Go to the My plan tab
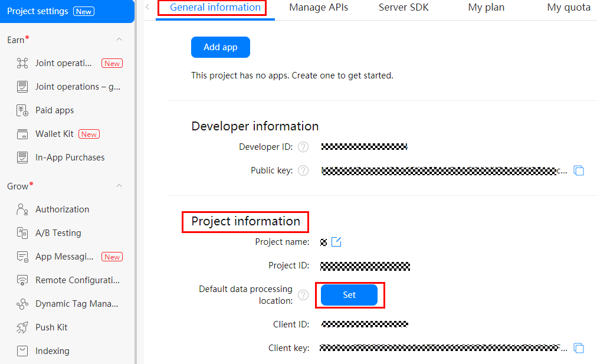Image resolution: width=597 pixels, height=364 pixels. pos(486,8)
